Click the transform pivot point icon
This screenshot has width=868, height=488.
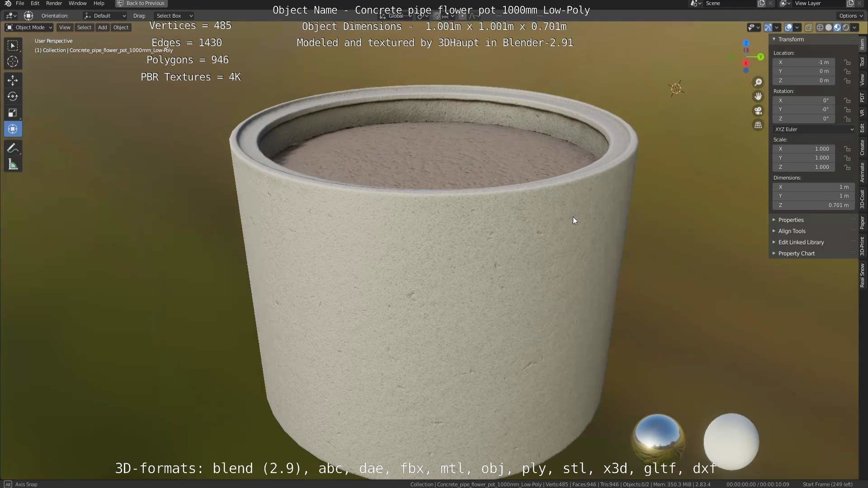pos(422,16)
